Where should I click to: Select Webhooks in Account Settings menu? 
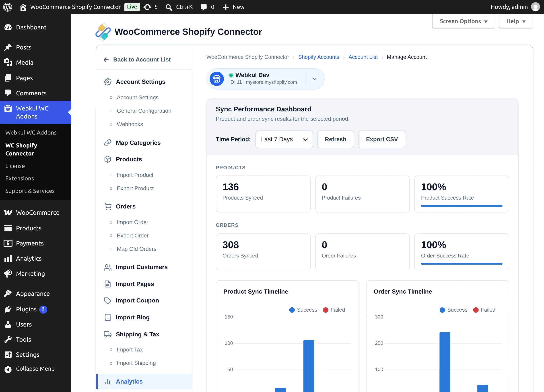click(x=130, y=124)
